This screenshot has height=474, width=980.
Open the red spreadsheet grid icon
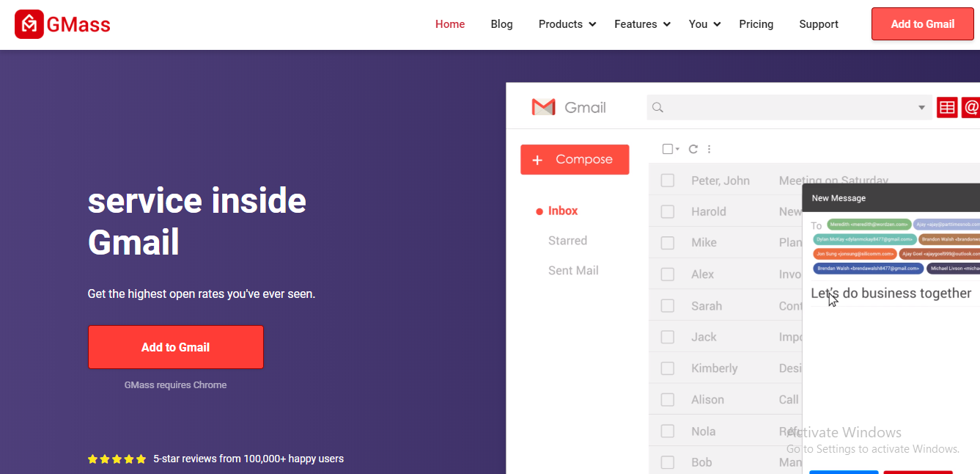click(947, 107)
